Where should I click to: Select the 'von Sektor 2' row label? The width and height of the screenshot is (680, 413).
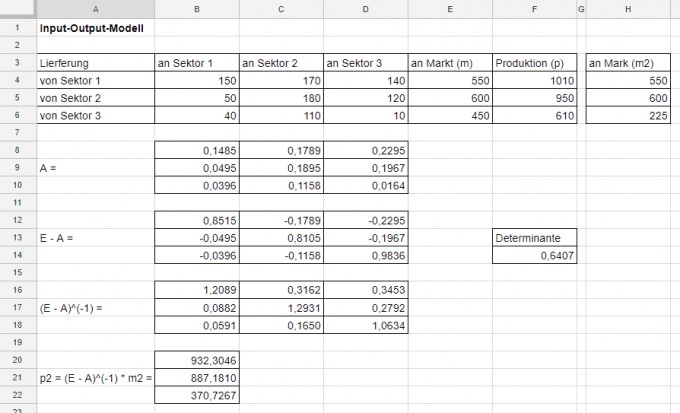coord(96,98)
